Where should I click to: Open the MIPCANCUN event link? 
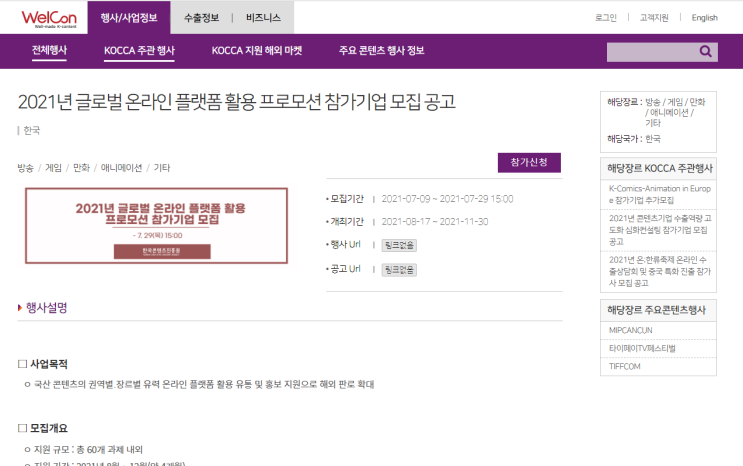tap(630, 330)
